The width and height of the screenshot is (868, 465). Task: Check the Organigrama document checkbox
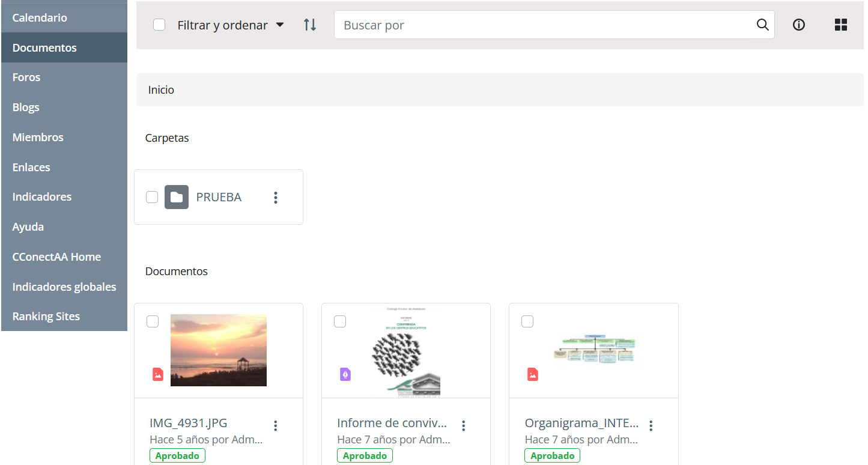tap(527, 321)
